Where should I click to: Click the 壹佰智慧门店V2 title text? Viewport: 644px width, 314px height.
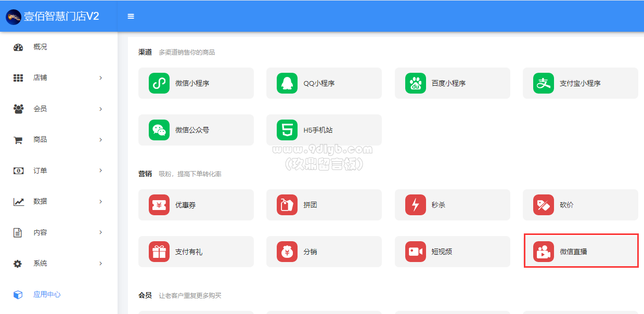click(61, 17)
